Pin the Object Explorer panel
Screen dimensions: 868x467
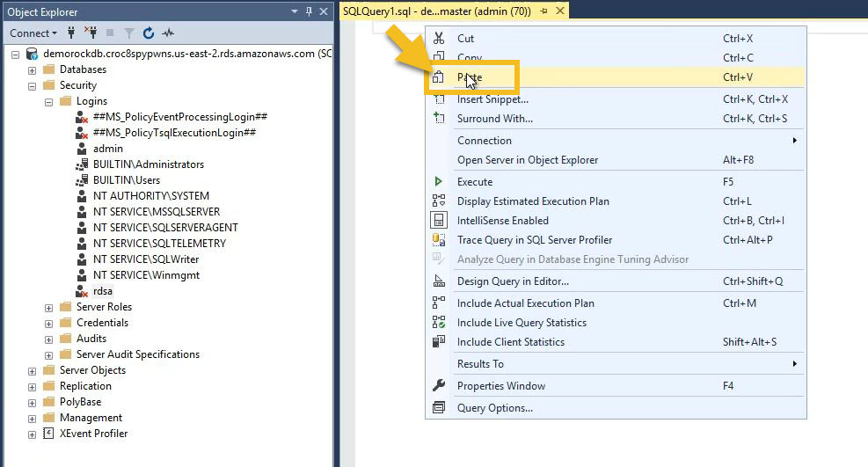point(309,11)
